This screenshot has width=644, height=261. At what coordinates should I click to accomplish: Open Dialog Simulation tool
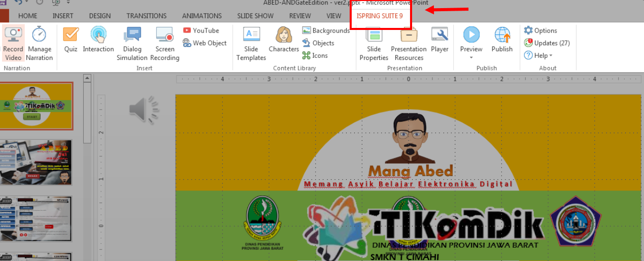click(132, 44)
